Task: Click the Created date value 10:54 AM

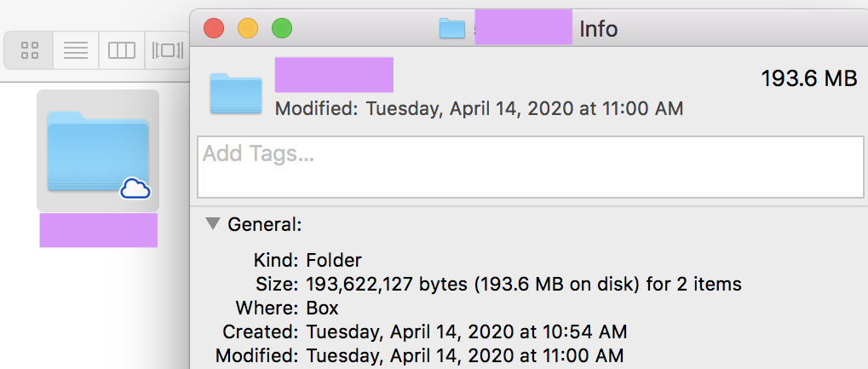Action: pyautogui.click(x=467, y=332)
